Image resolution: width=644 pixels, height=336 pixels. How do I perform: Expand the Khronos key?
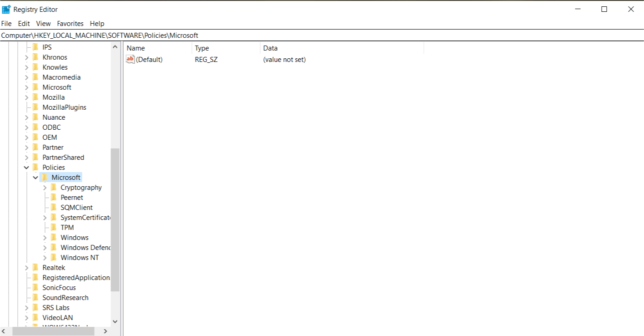tap(26, 57)
